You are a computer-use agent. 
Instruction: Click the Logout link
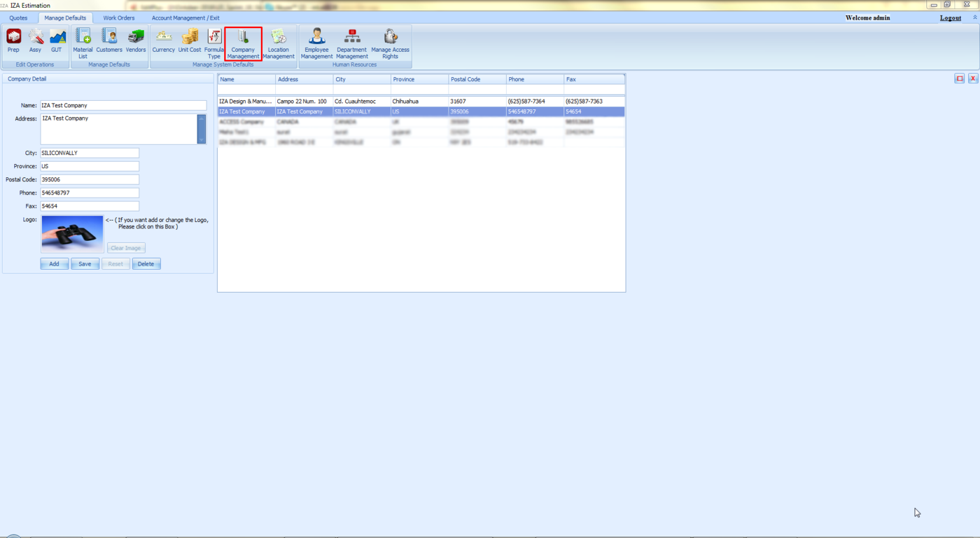950,18
